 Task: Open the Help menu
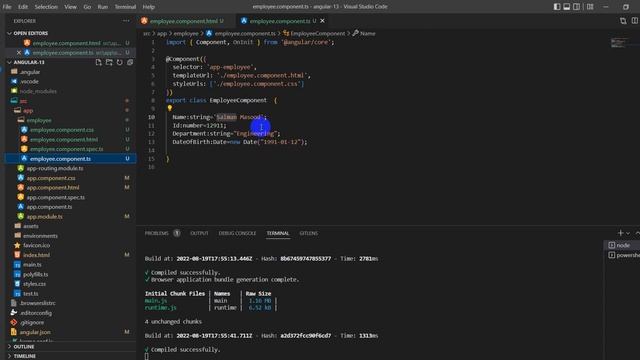pos(149,7)
